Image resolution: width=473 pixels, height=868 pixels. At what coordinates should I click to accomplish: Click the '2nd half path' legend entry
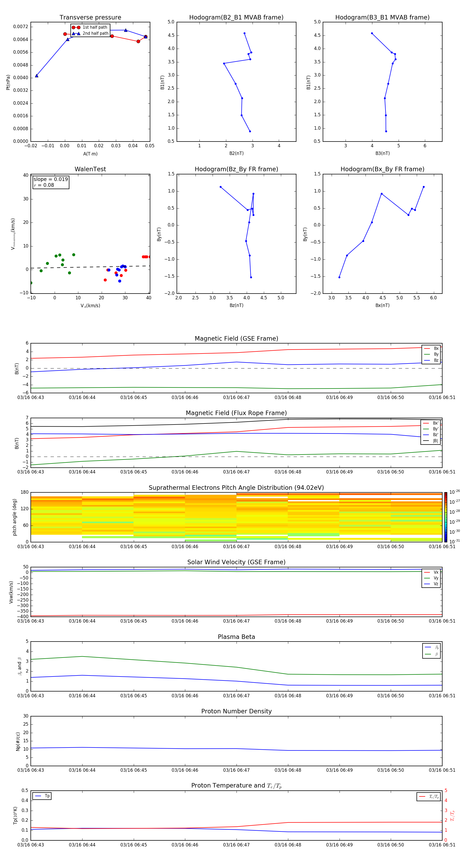click(x=90, y=33)
